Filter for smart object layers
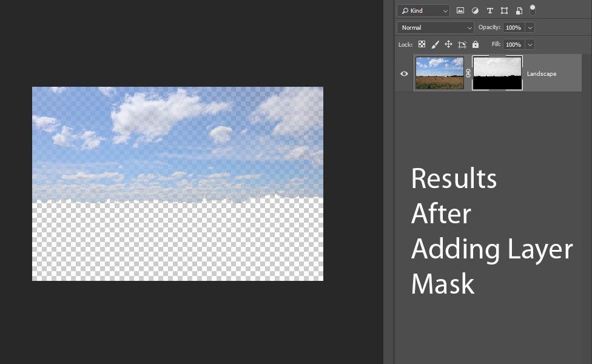The width and height of the screenshot is (592, 364). coord(519,11)
